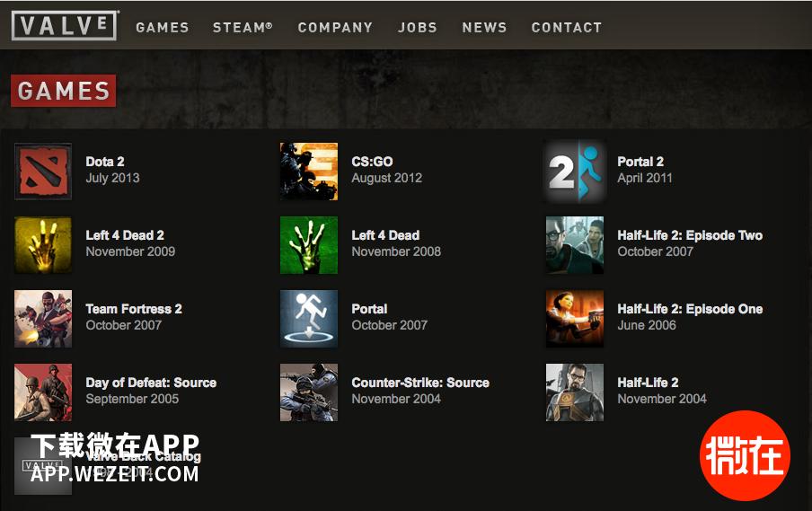Screen dimensions: 812x511
Task: Click the June 2006 release date
Action: 647,325
